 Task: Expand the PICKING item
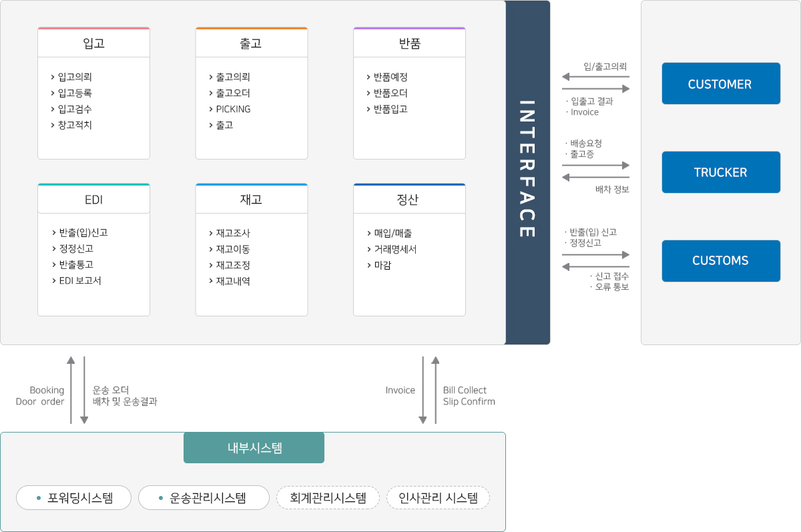[233, 109]
